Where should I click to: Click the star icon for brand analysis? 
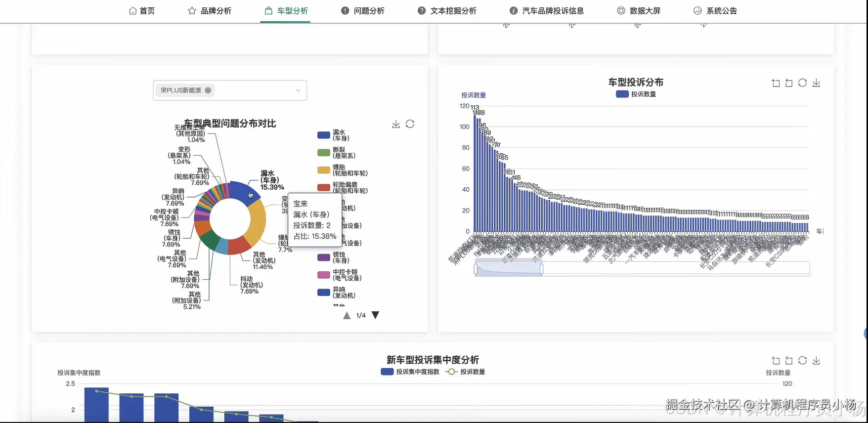192,11
